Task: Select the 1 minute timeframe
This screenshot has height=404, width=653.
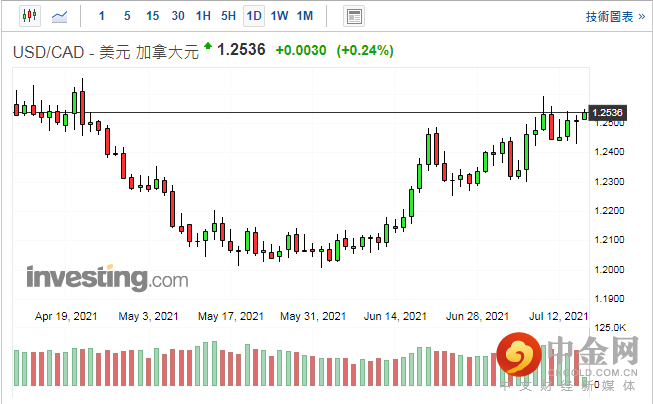Action: click(x=101, y=16)
